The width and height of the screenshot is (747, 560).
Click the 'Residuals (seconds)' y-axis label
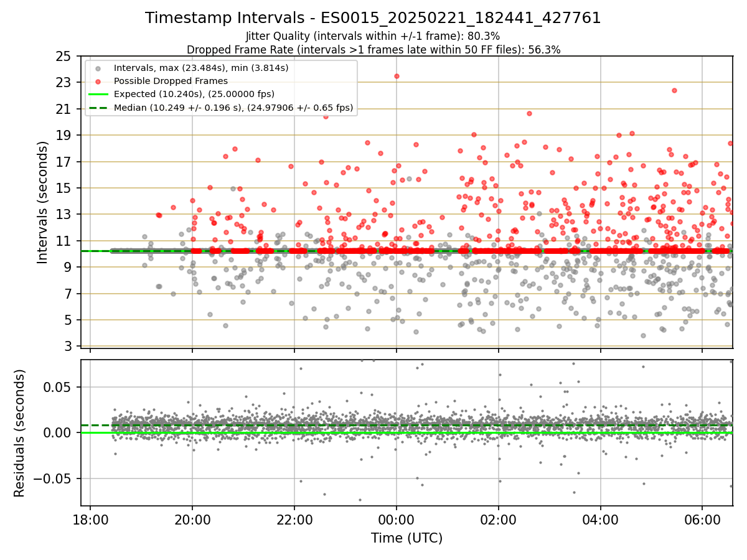point(20,433)
